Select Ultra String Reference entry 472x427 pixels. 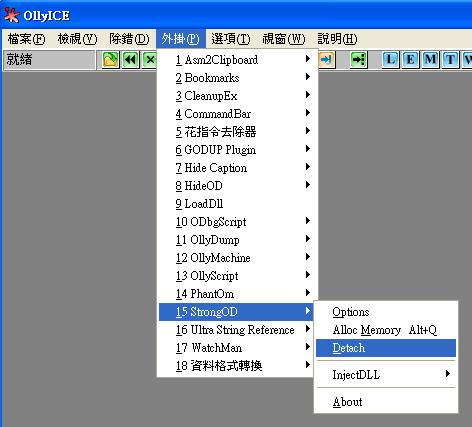click(236, 330)
